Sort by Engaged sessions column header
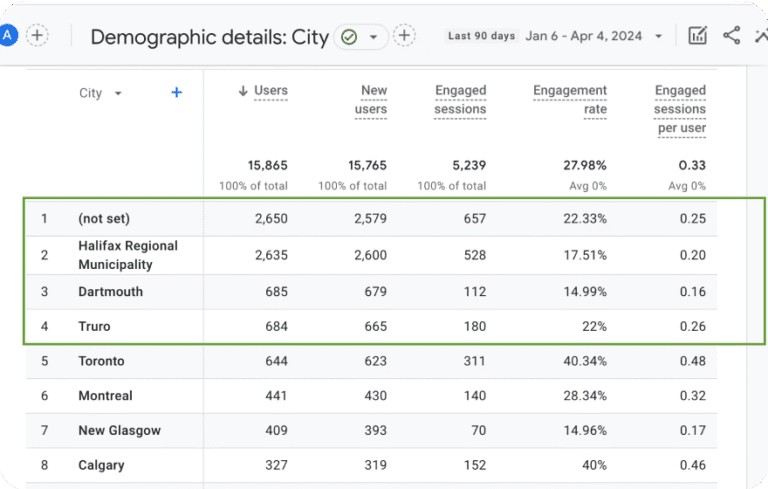This screenshot has height=489, width=768. click(460, 100)
